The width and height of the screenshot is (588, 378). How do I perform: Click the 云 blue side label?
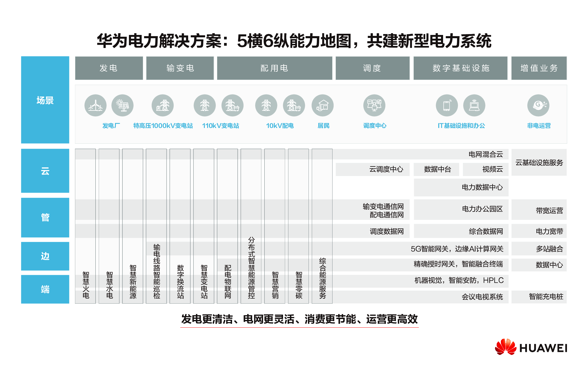coord(45,171)
